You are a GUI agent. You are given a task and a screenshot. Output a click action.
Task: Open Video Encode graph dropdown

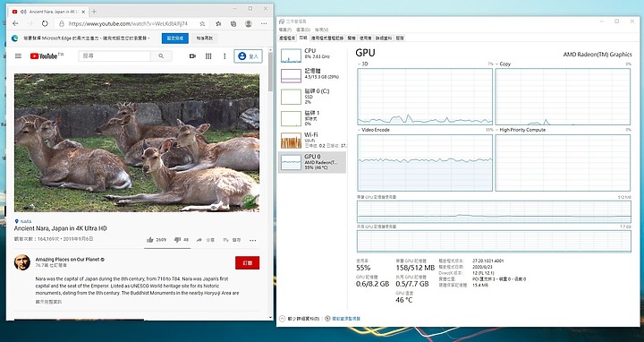(x=374, y=130)
